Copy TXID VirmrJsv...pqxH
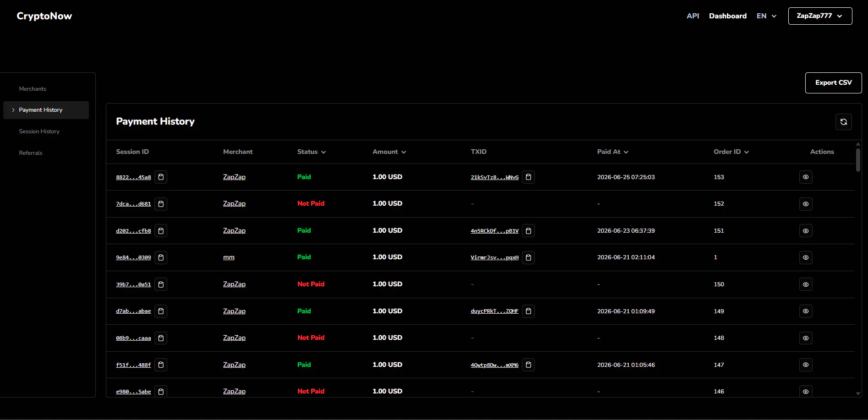This screenshot has height=420, width=868. [x=528, y=257]
